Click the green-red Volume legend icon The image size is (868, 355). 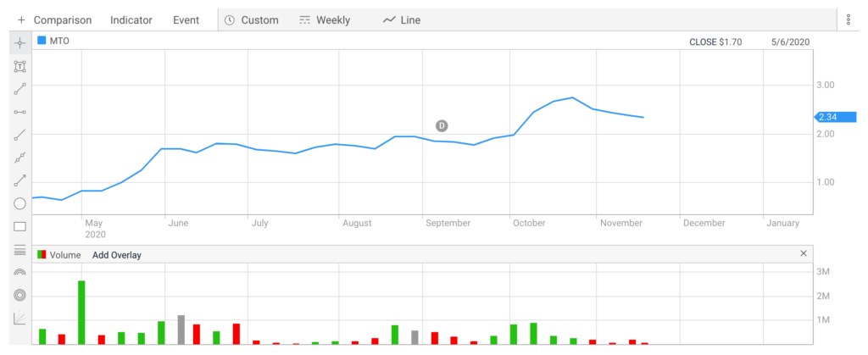tap(42, 254)
